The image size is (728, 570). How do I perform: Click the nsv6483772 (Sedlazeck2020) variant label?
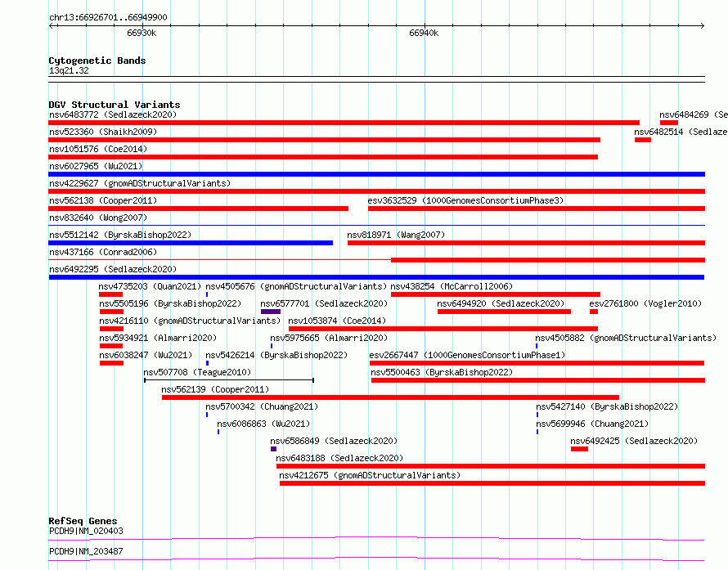[x=113, y=114]
